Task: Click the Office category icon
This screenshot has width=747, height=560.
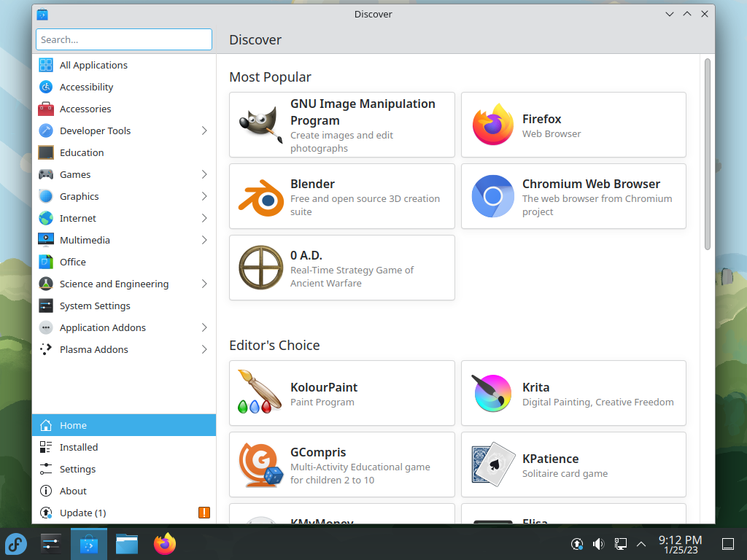Action: [x=46, y=262]
